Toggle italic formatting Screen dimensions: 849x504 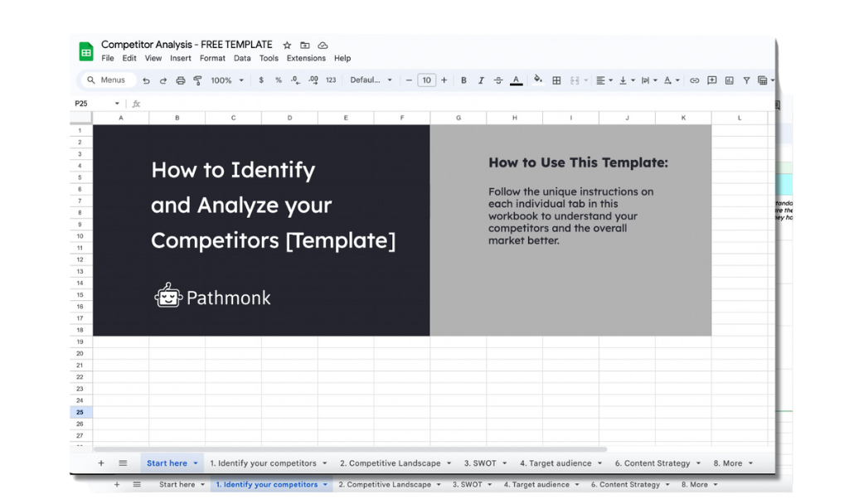click(x=481, y=80)
